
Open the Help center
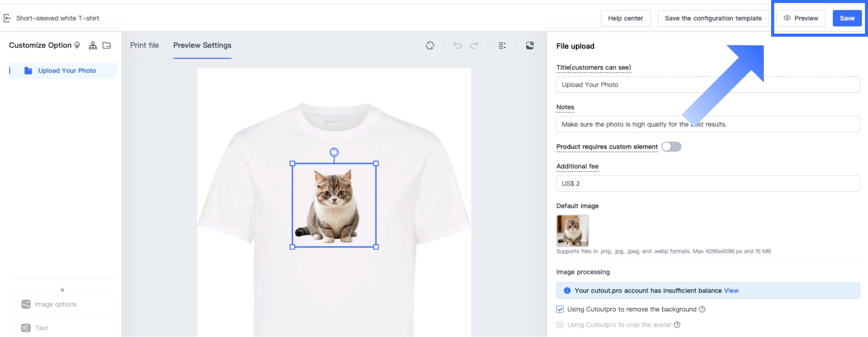(625, 18)
